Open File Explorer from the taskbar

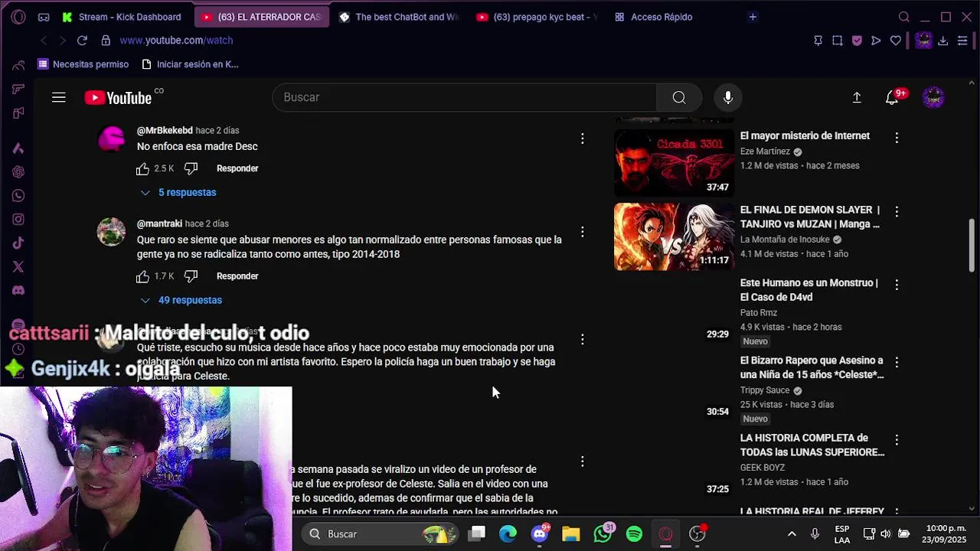(x=571, y=533)
